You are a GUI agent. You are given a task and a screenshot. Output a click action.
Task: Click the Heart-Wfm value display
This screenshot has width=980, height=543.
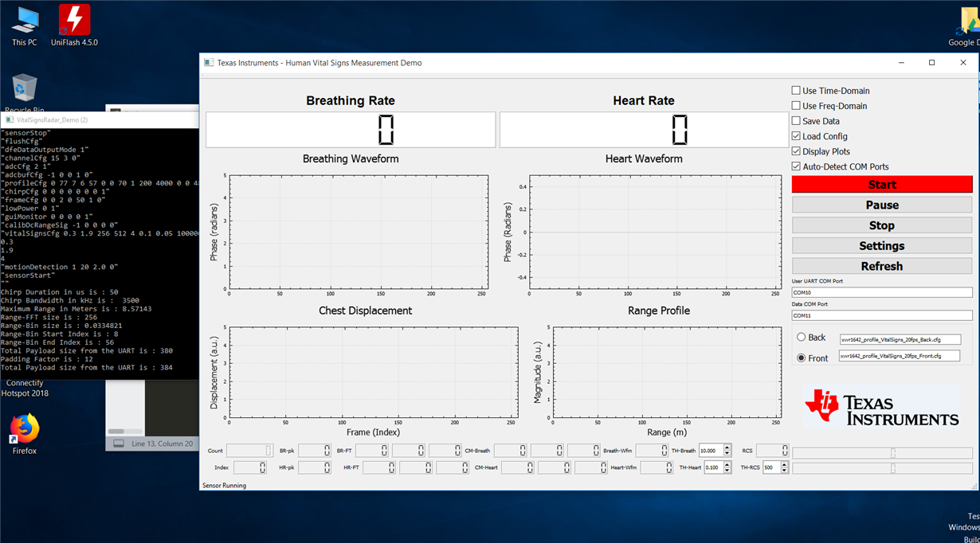click(x=657, y=467)
